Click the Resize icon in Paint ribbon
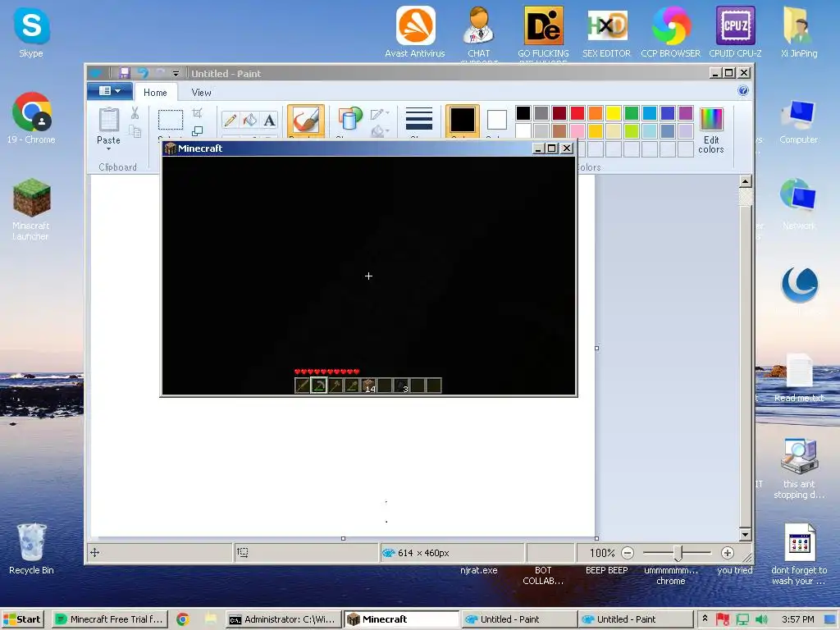 pyautogui.click(x=197, y=130)
